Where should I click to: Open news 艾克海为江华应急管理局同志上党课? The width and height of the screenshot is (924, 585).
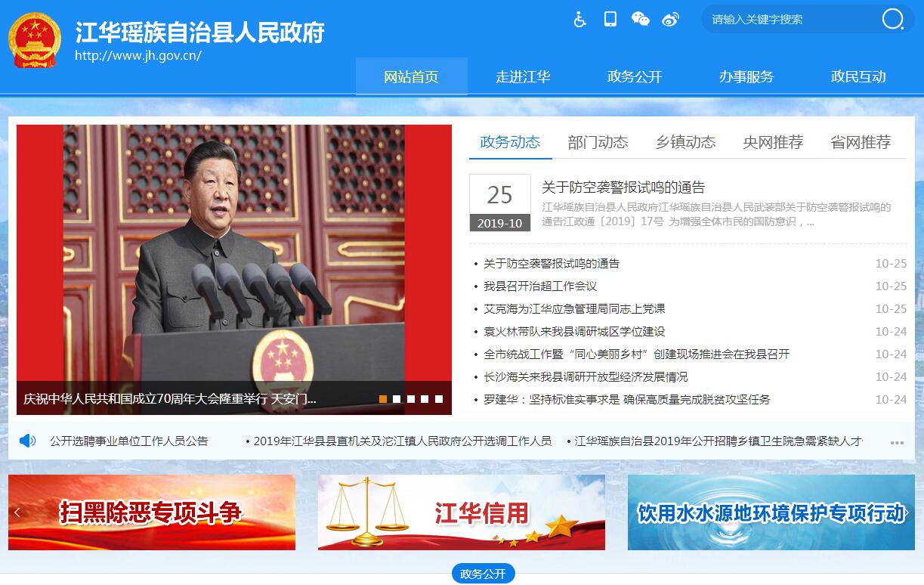pyautogui.click(x=574, y=309)
